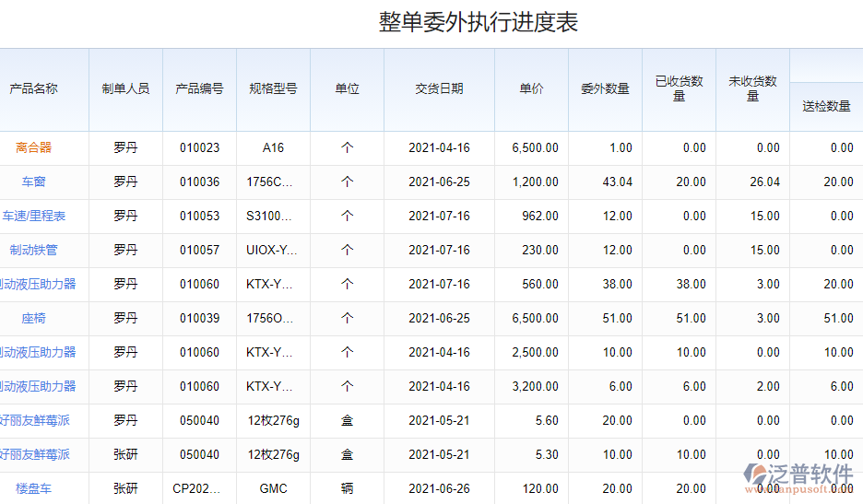
Task: Click product code 010036
Action: pos(199,182)
